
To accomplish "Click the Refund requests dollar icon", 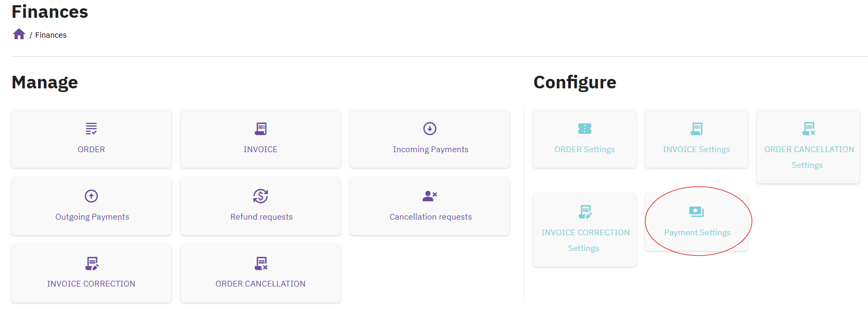I will pos(261,196).
